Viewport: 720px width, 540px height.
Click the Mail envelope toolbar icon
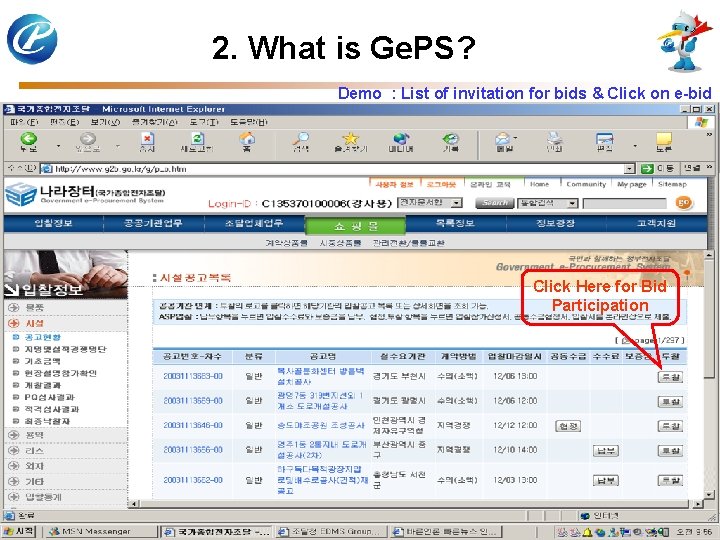[x=503, y=138]
